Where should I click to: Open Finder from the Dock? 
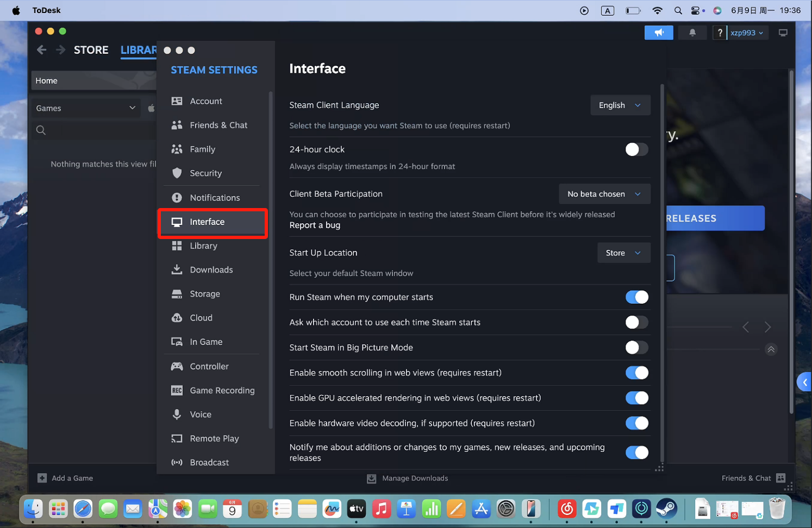coord(33,509)
